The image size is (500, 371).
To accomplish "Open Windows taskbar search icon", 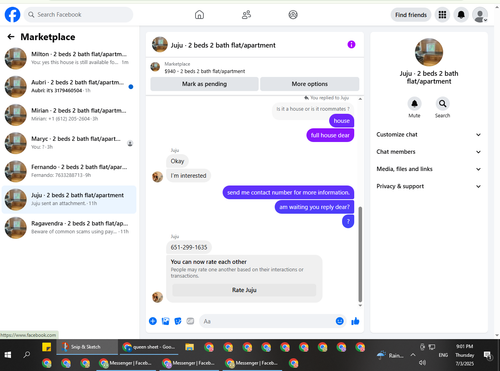I will (x=27, y=355).
